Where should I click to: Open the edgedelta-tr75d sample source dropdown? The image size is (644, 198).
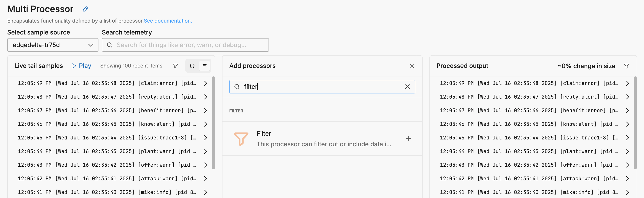coord(53,45)
